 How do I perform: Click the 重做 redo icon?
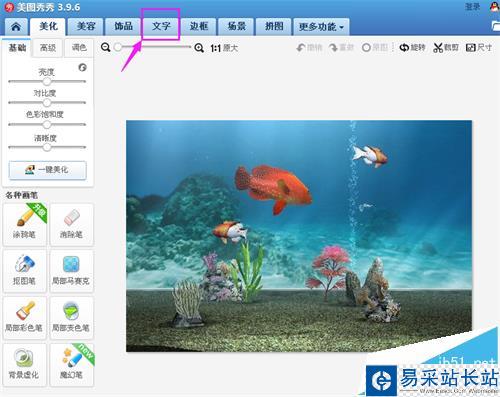[341, 48]
